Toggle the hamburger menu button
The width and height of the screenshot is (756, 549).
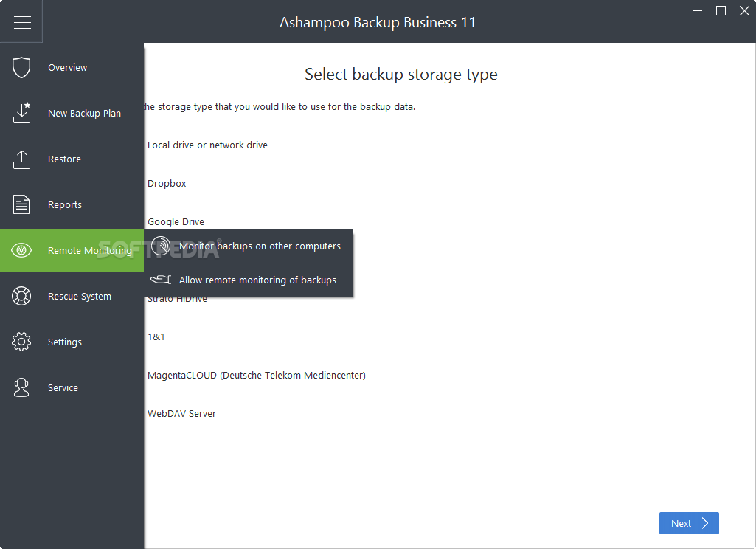[22, 22]
